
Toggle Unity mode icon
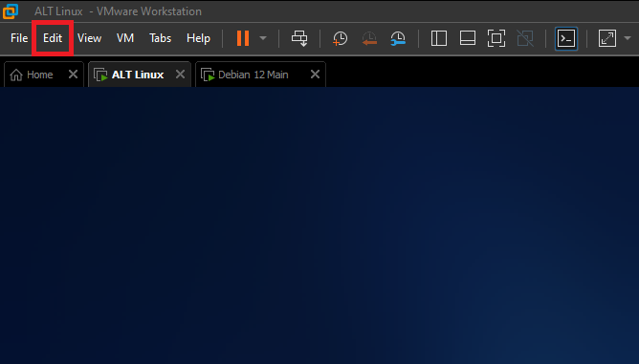click(525, 38)
